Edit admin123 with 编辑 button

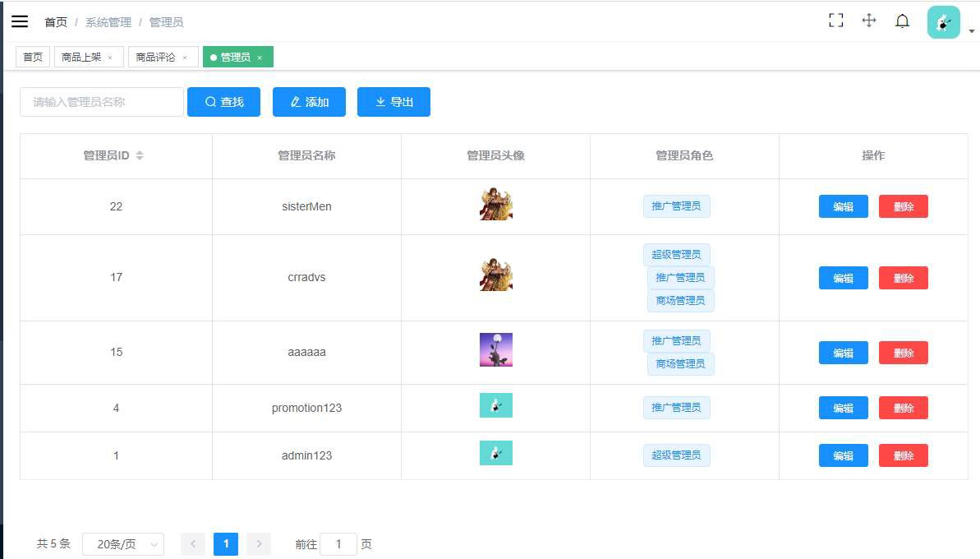(843, 455)
